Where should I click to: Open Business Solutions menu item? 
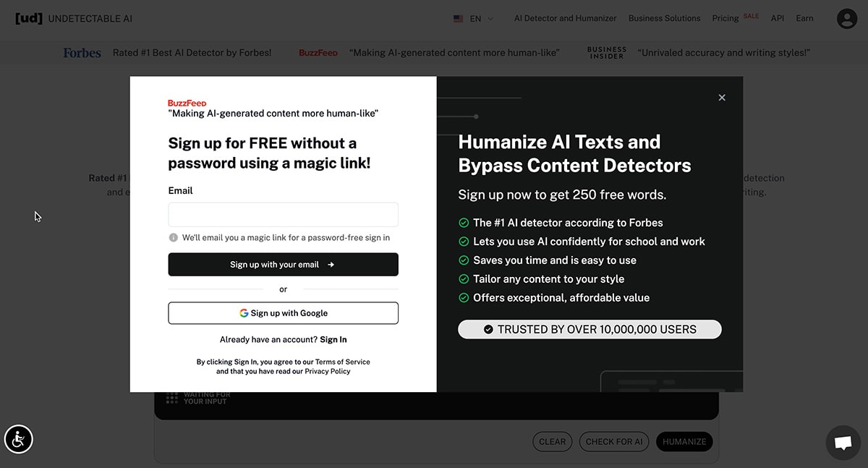point(664,18)
